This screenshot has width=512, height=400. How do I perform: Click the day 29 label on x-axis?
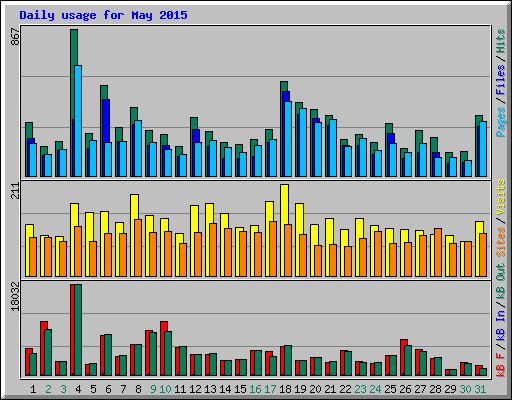click(x=450, y=389)
